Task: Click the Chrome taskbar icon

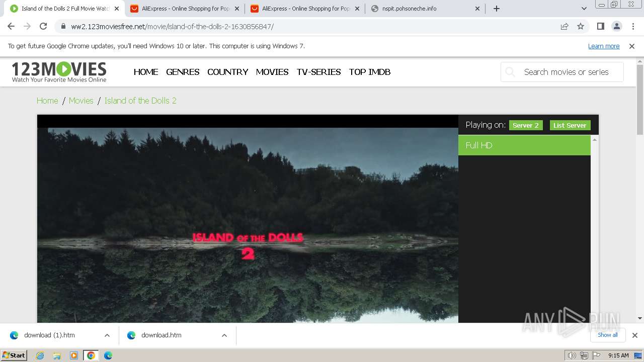Action: (91, 355)
